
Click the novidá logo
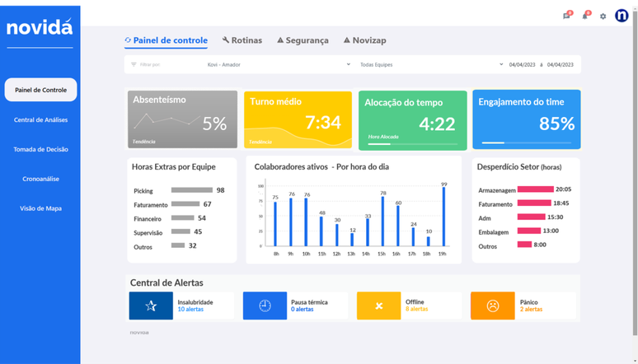[40, 27]
